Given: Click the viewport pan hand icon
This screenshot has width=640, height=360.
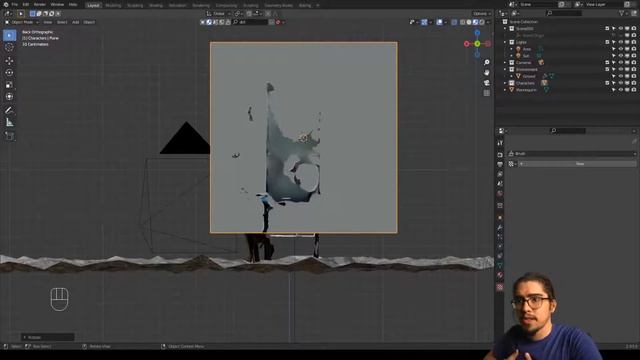Looking at the screenshot, I should click(x=487, y=73).
